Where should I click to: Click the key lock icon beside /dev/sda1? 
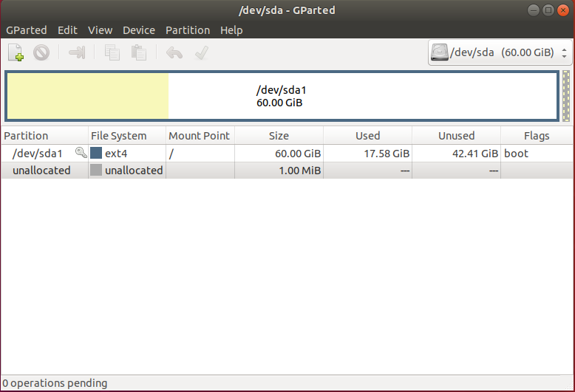(81, 152)
